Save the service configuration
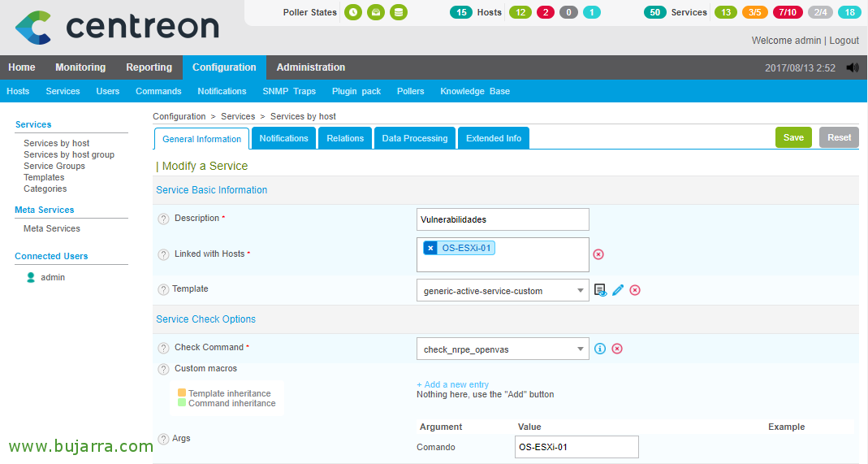 click(793, 137)
